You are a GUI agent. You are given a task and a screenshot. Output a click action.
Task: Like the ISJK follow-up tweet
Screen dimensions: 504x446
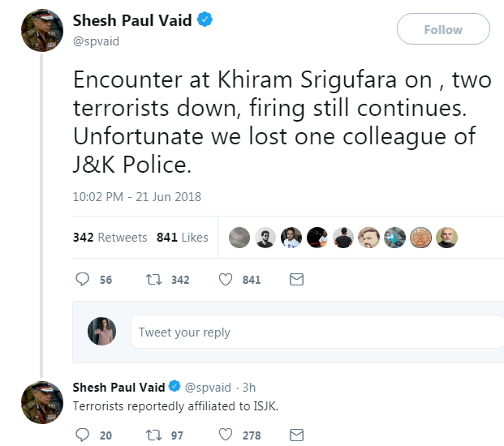(227, 435)
